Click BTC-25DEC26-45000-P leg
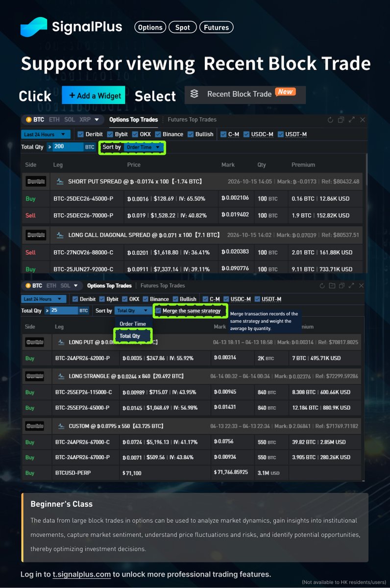The image size is (390, 588). pos(83,199)
